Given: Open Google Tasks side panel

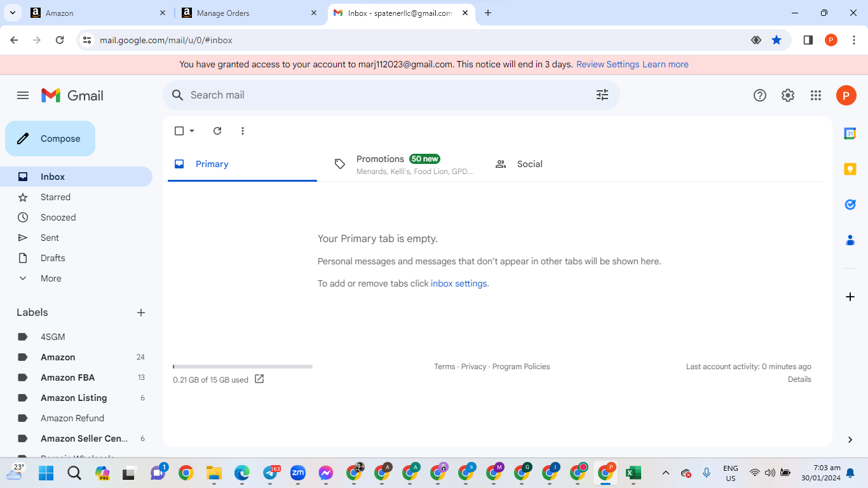Looking at the screenshot, I should pyautogui.click(x=850, y=205).
